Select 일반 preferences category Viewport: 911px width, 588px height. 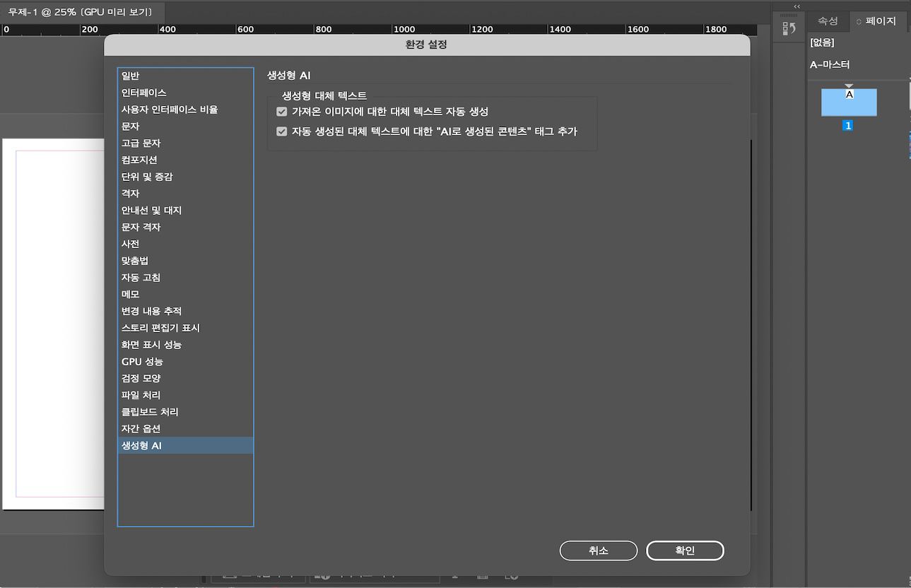coord(185,76)
